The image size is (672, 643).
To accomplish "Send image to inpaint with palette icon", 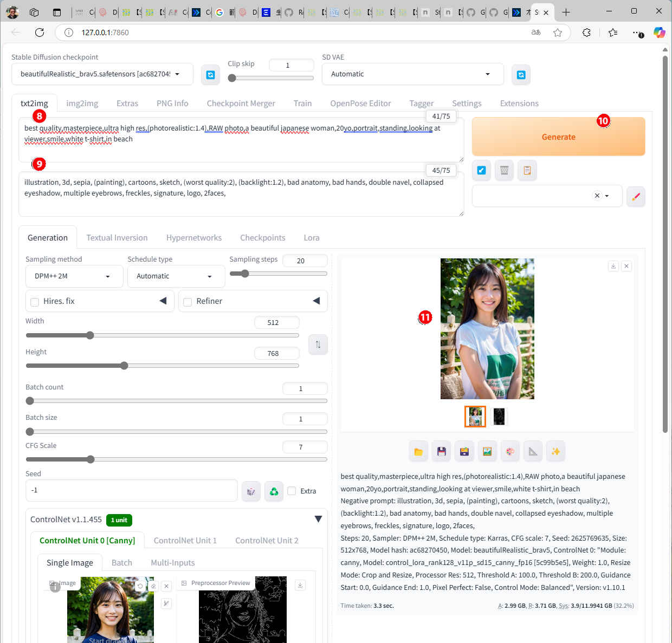I will tap(510, 452).
